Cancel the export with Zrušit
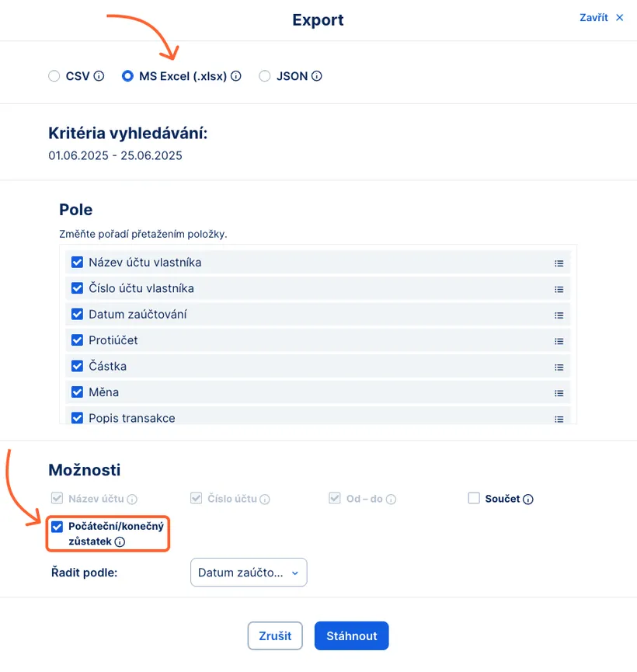The height and width of the screenshot is (672, 637). click(x=275, y=635)
